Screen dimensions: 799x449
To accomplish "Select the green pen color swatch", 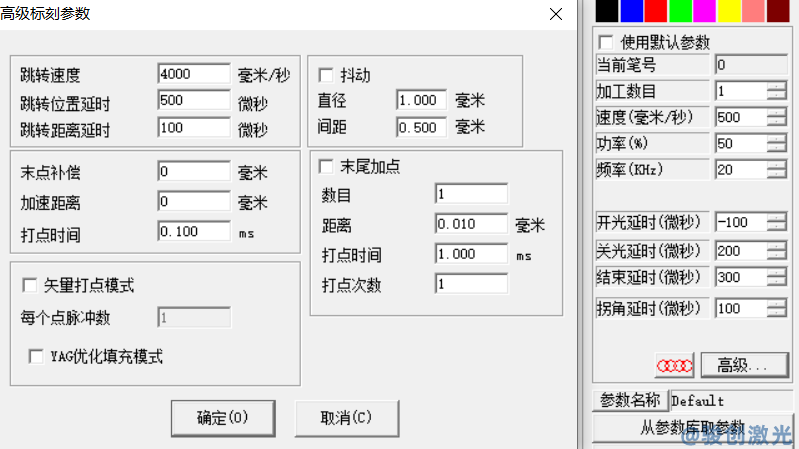I will click(x=680, y=11).
